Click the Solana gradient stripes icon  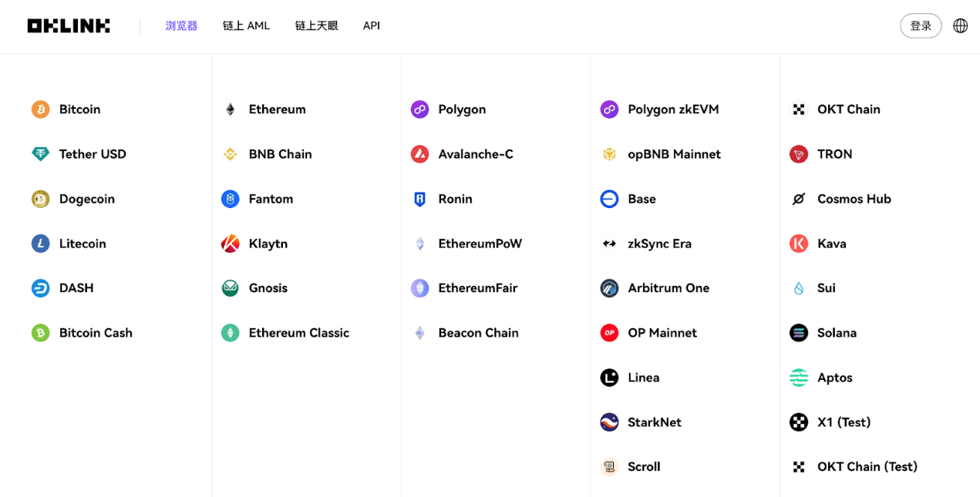coord(799,333)
